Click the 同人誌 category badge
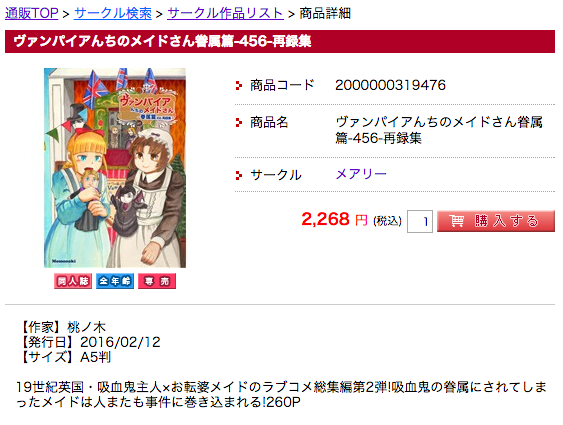563x425 pixels. coord(73,281)
